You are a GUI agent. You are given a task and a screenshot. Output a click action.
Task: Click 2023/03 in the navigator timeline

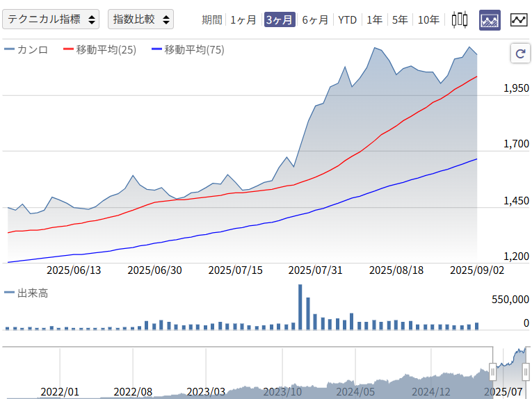[206, 392]
